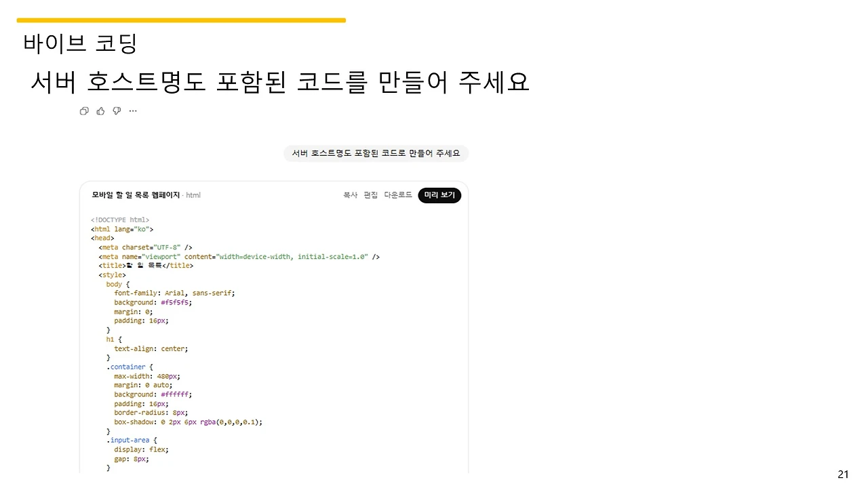The height and width of the screenshot is (488, 868).
Task: Give the response a thumbs down
Action: pos(117,110)
